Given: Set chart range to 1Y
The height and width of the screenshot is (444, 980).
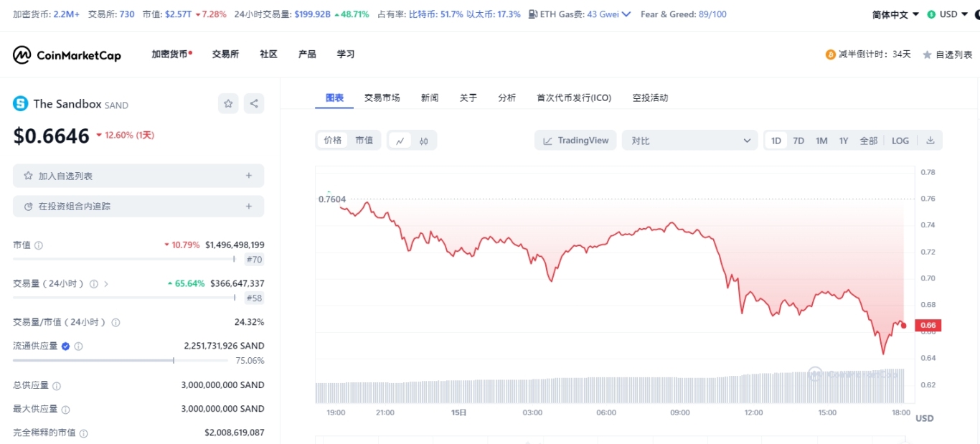Looking at the screenshot, I should pyautogui.click(x=844, y=141).
